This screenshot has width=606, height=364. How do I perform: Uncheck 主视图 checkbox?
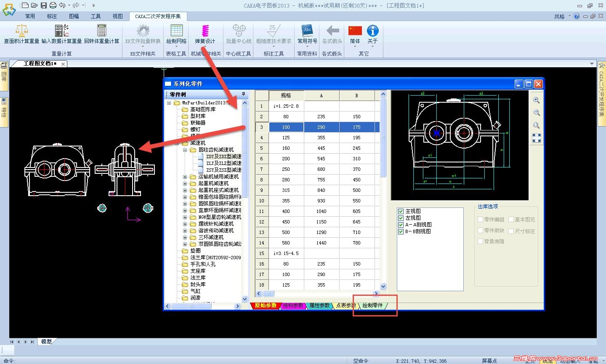click(x=401, y=211)
